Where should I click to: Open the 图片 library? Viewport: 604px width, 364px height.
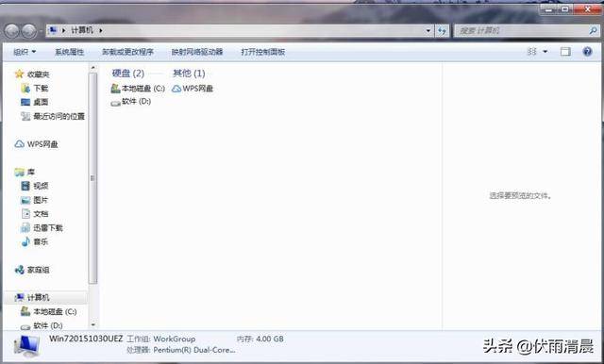pyautogui.click(x=41, y=200)
